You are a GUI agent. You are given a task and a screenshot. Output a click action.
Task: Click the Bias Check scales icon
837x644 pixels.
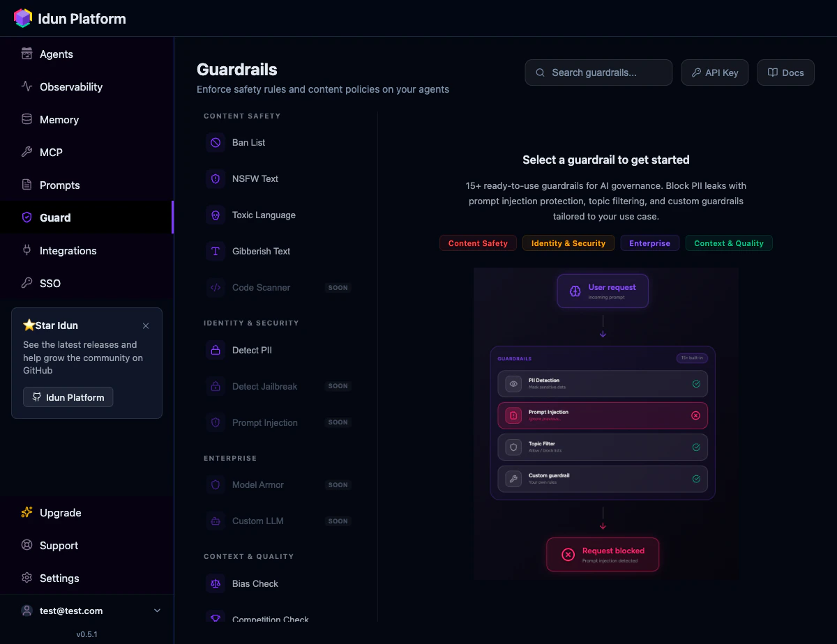(x=216, y=583)
